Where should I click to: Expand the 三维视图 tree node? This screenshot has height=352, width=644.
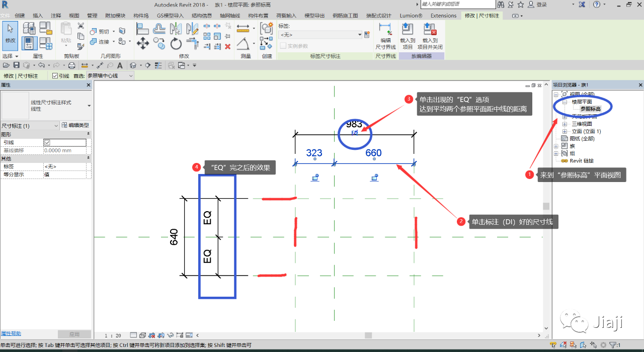coord(565,124)
